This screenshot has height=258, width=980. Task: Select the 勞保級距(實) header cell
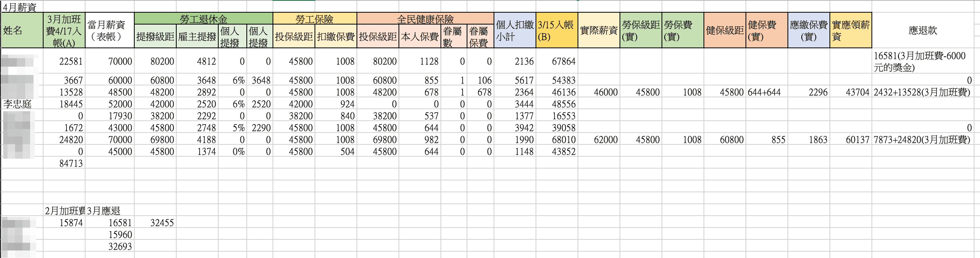coord(641,30)
